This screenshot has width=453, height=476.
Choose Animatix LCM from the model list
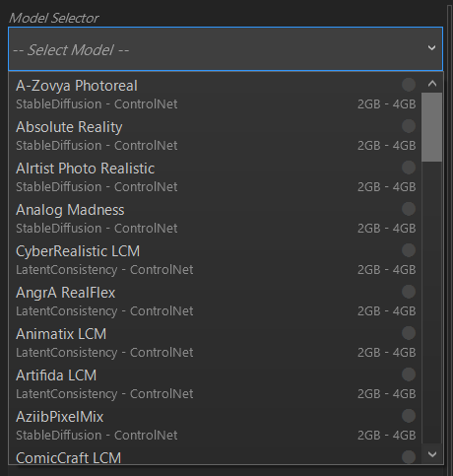215,343
